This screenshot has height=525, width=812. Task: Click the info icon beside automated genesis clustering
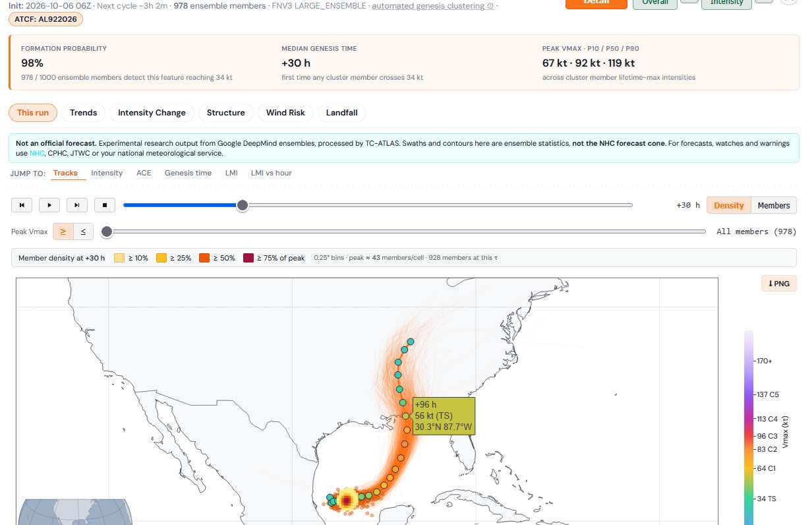pos(490,6)
